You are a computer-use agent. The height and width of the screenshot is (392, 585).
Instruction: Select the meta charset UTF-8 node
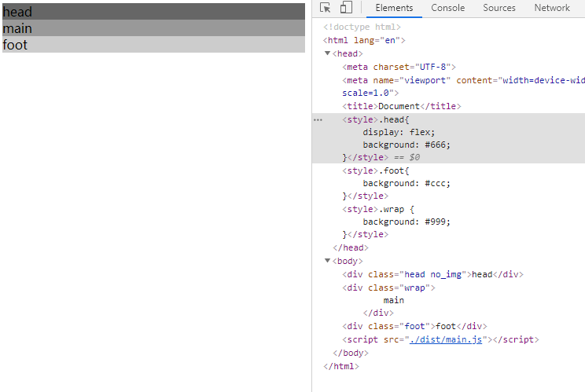(399, 67)
